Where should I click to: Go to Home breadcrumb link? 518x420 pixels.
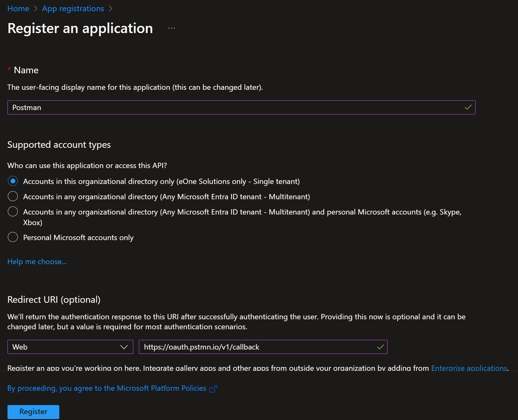click(x=18, y=9)
